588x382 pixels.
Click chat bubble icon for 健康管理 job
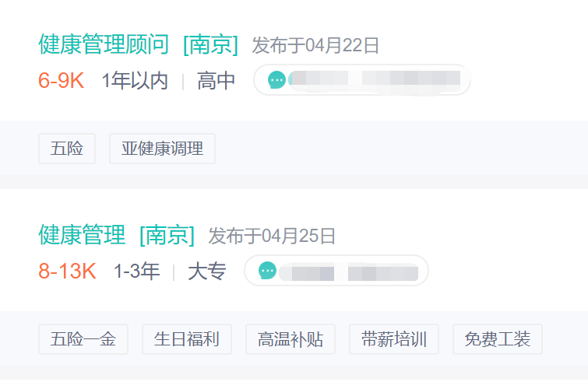267,271
